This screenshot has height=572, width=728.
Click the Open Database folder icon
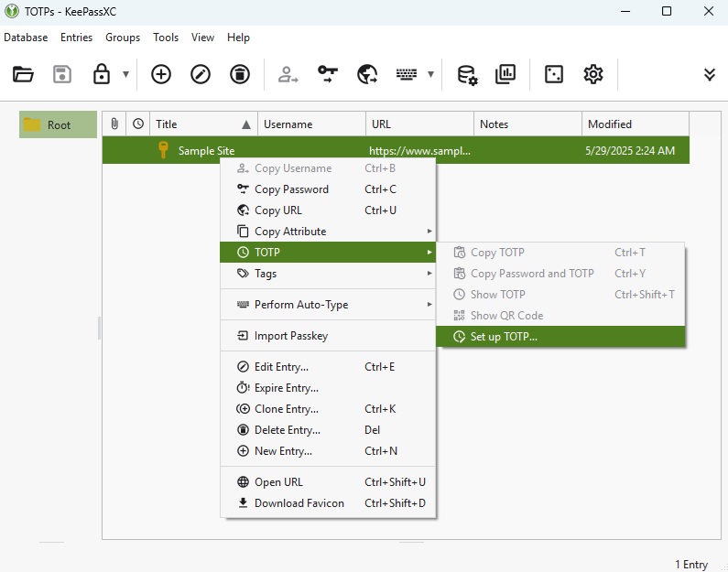[x=23, y=75]
